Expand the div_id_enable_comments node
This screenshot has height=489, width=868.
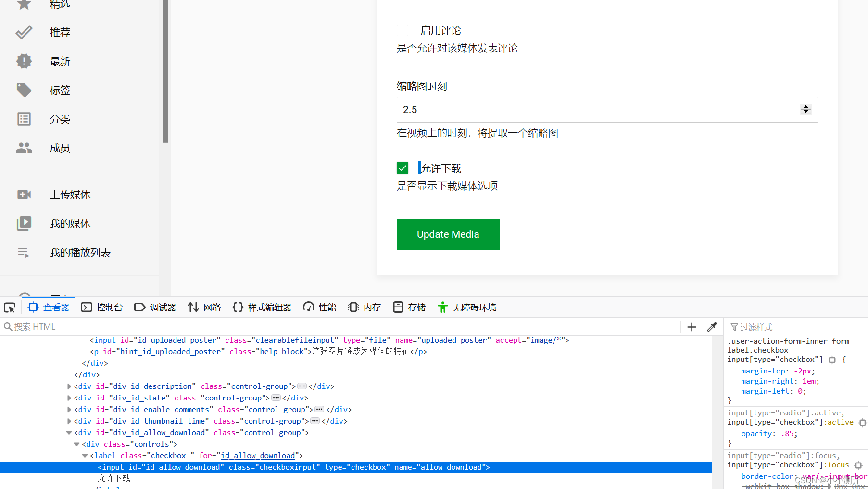click(x=69, y=409)
